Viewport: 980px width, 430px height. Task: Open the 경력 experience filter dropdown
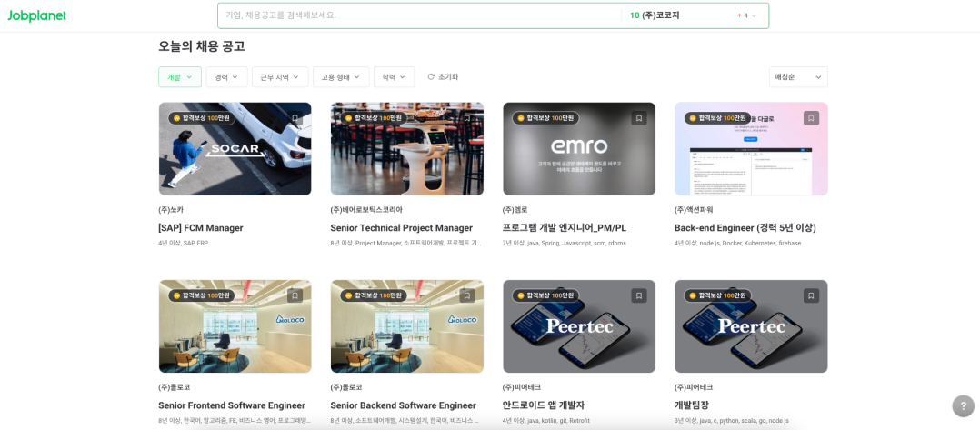click(227, 77)
